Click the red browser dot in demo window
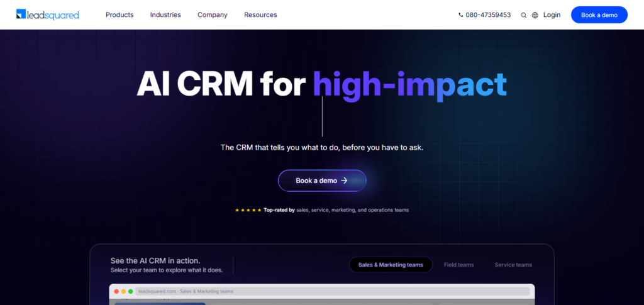 [116, 291]
